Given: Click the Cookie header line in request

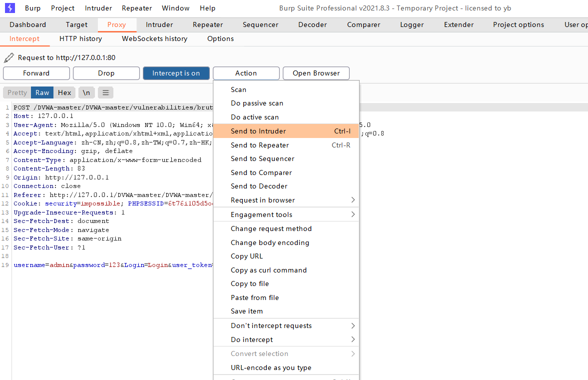Looking at the screenshot, I should coord(113,203).
